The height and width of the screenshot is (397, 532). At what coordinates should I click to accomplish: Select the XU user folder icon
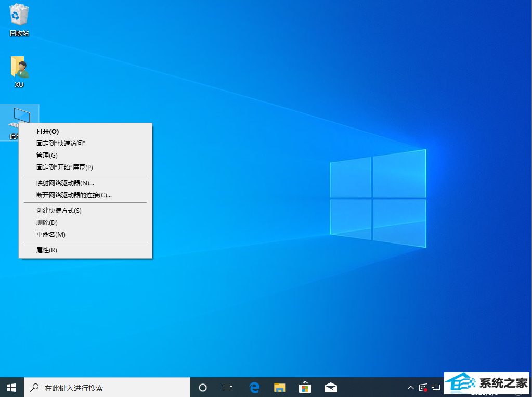[19, 72]
